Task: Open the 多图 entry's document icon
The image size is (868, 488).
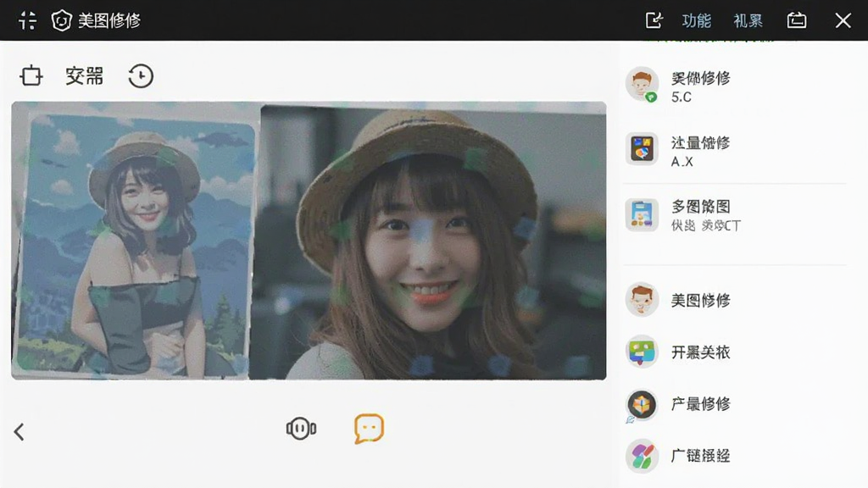Action: [643, 214]
